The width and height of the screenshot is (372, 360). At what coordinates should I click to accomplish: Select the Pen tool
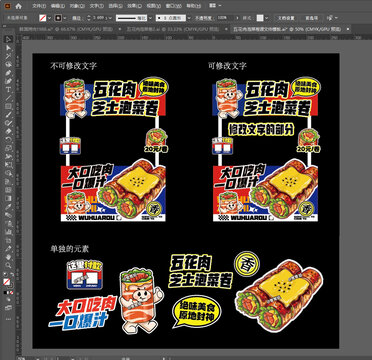tap(8, 73)
